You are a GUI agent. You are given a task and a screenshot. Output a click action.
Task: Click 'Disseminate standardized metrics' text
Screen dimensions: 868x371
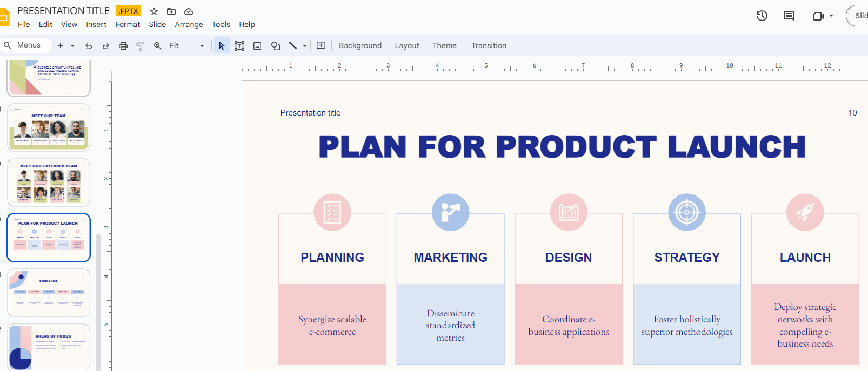click(451, 326)
